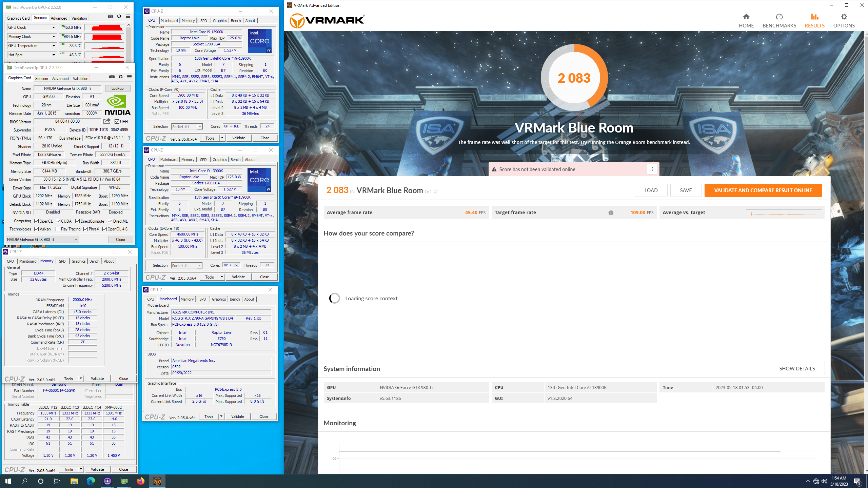The height and width of the screenshot is (488, 868).
Task: Click the GPU Clock sensor graph
Action: click(104, 27)
